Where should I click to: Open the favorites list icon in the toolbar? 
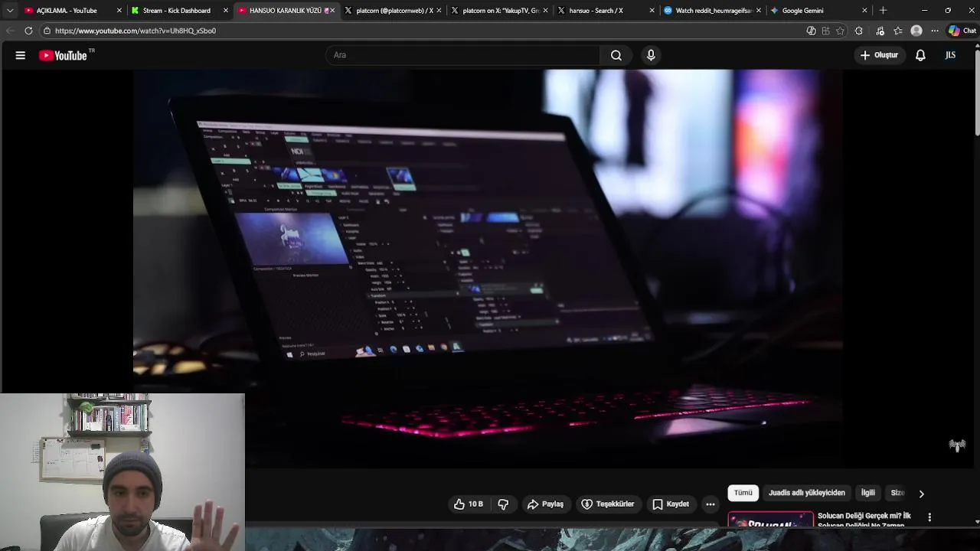coord(897,31)
